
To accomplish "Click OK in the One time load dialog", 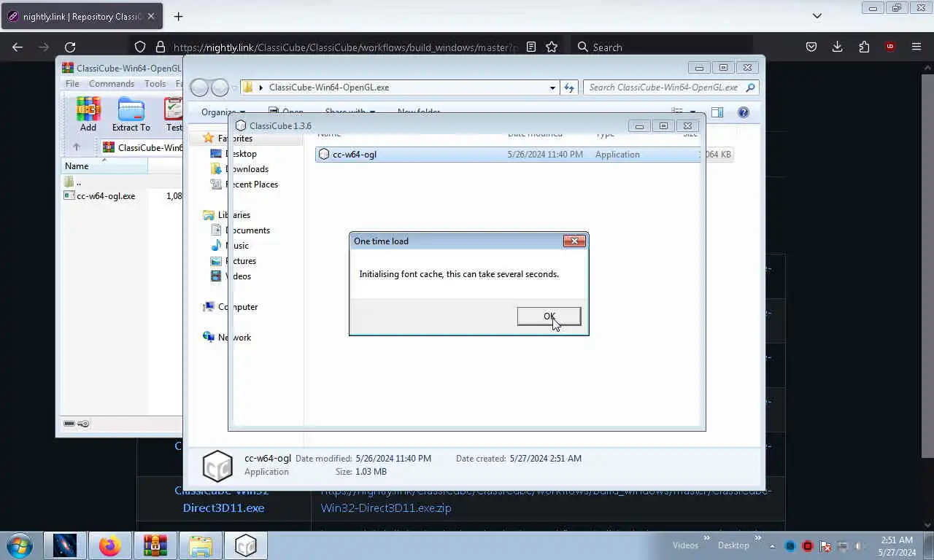I will pos(549,316).
